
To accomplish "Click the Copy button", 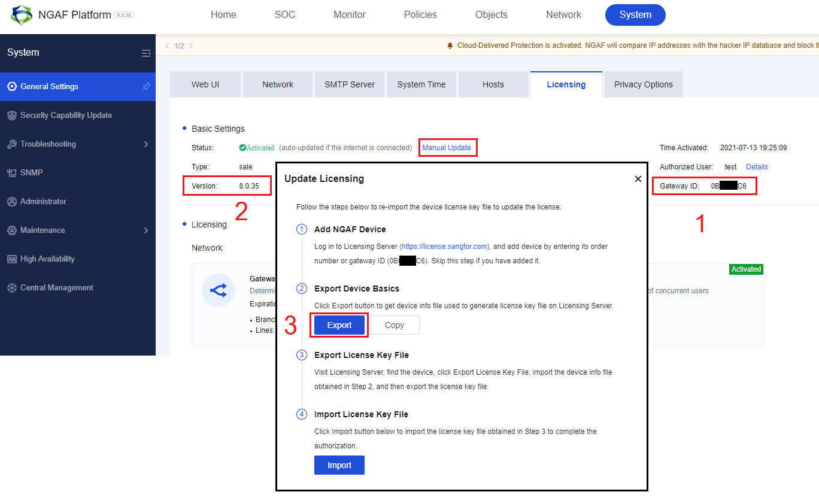I will [395, 325].
